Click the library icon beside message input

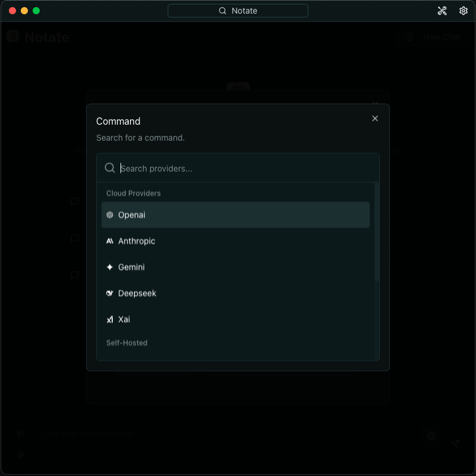pos(20,433)
